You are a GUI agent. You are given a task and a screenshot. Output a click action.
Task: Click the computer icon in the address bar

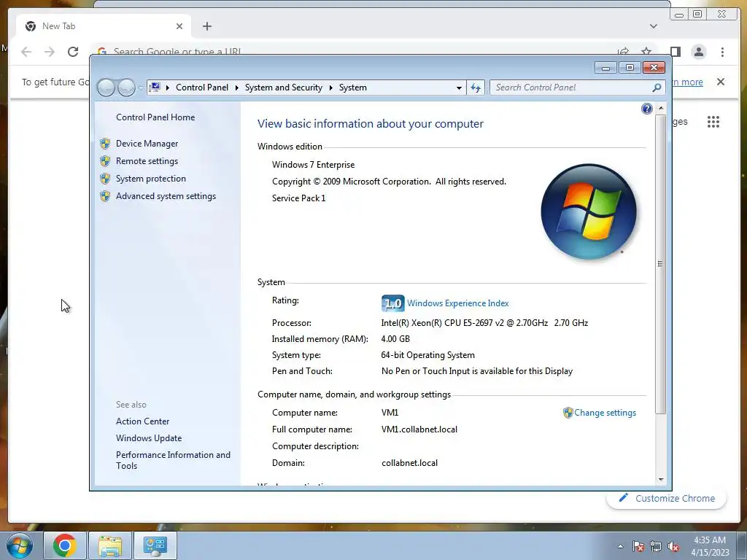(x=155, y=87)
